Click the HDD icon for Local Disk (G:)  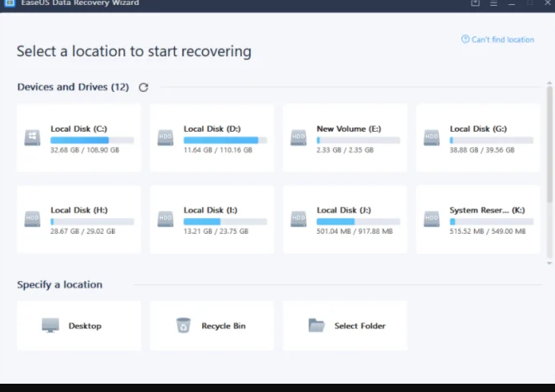(432, 138)
